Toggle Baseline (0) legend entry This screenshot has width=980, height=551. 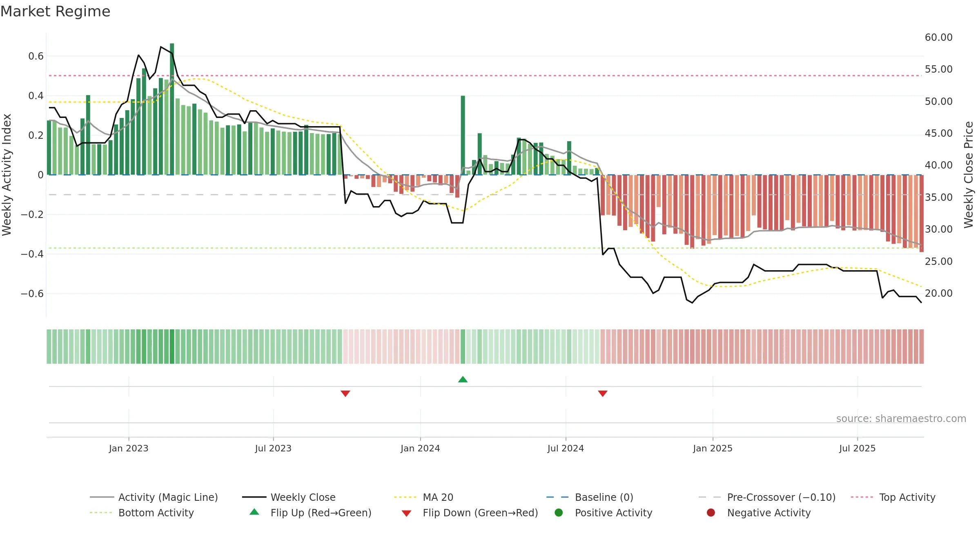[590, 497]
